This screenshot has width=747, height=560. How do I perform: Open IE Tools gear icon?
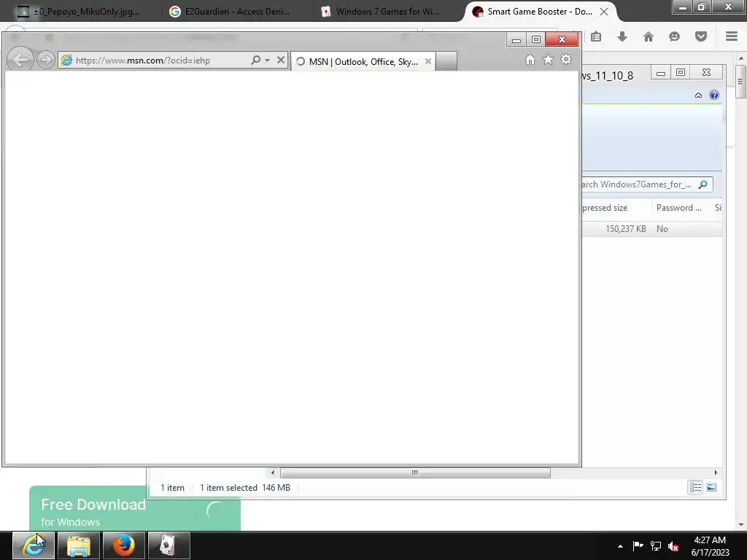pyautogui.click(x=566, y=60)
